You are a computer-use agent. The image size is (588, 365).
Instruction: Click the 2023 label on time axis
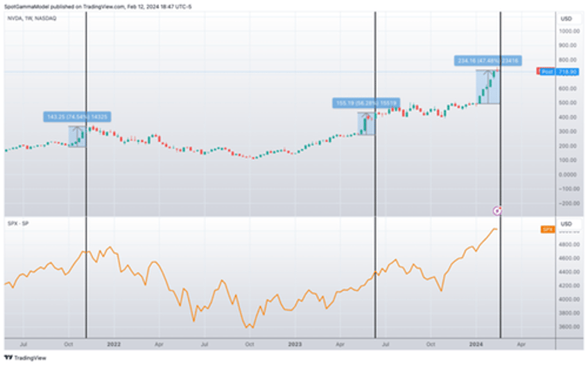click(x=295, y=344)
